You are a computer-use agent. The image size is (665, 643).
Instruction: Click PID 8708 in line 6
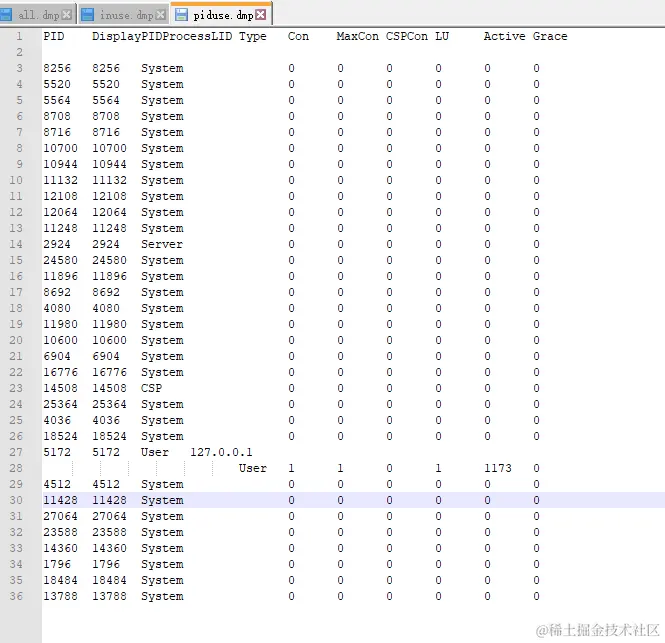[57, 116]
